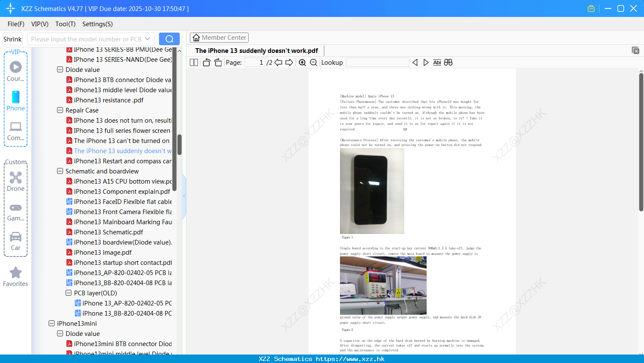
Task: Collapse the Repair Case folder
Action: [60, 110]
